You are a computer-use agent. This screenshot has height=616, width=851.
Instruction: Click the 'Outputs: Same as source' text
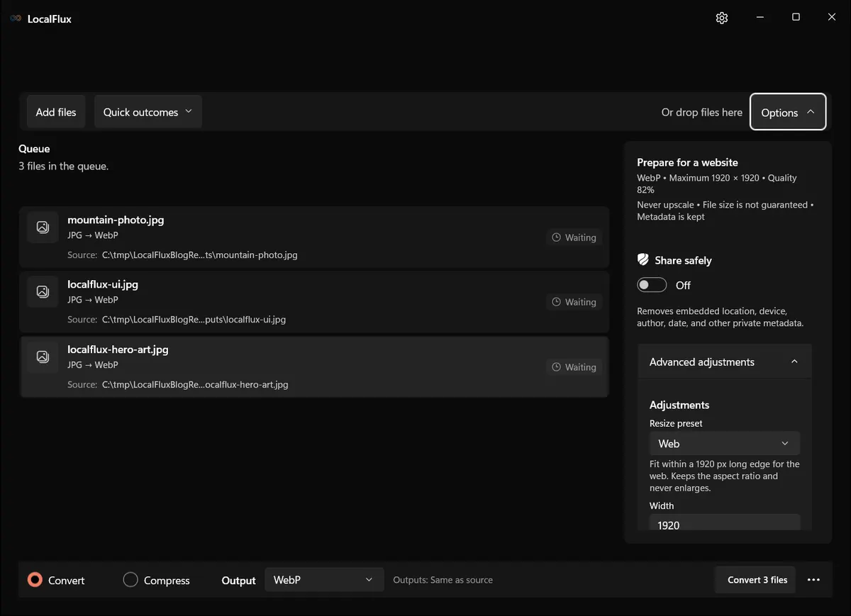point(443,580)
